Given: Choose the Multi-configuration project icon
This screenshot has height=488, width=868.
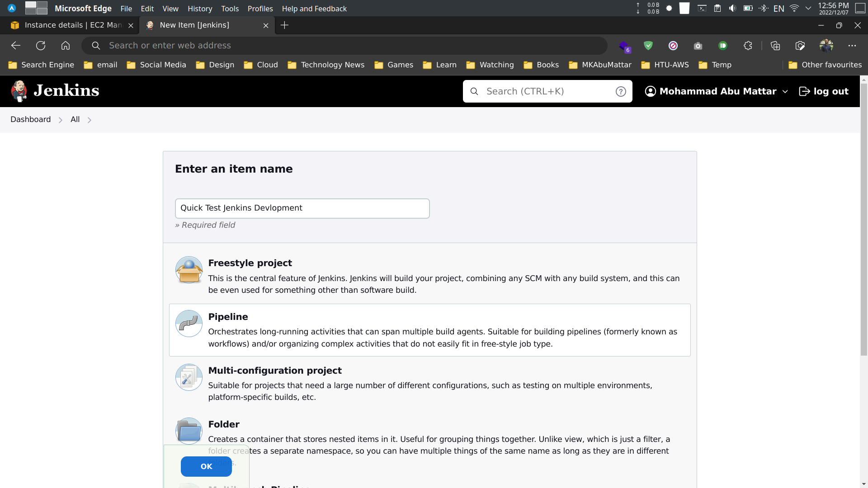Looking at the screenshot, I should coord(189,377).
